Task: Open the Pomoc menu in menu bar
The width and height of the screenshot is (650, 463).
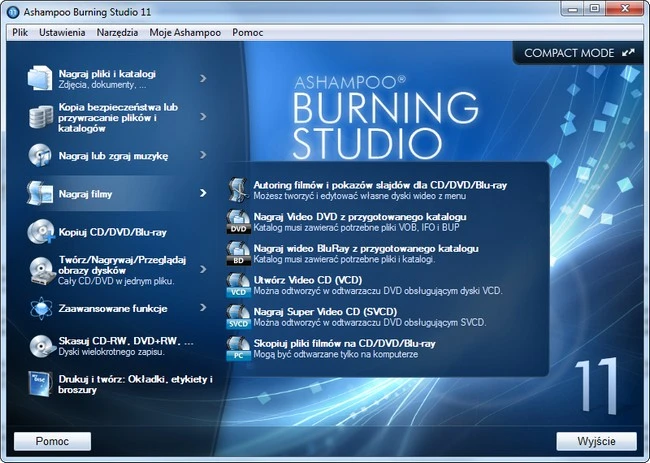Action: pos(247,32)
